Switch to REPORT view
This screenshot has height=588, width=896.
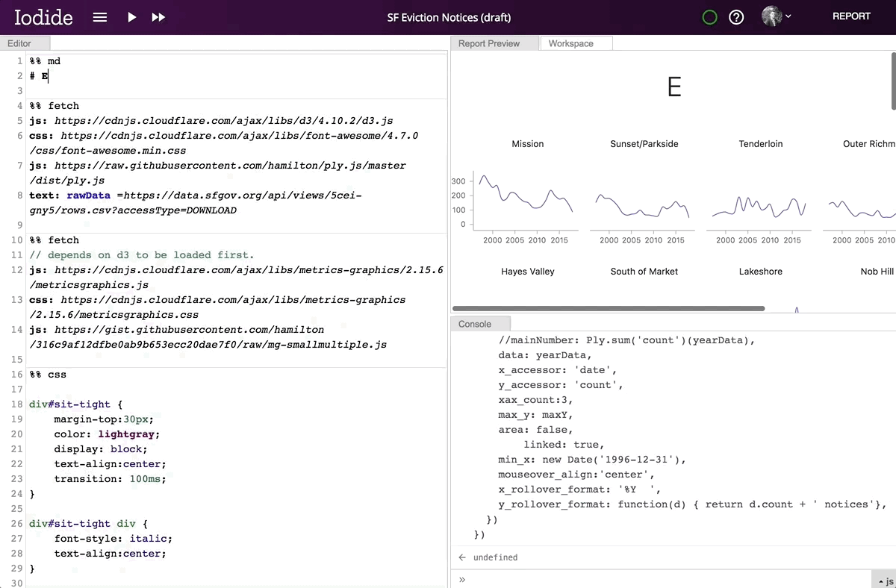pos(851,16)
